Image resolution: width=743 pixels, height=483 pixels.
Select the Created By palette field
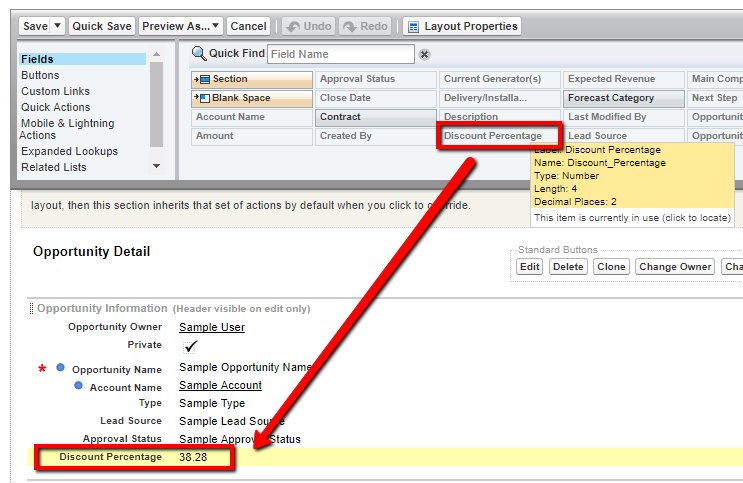coord(376,136)
